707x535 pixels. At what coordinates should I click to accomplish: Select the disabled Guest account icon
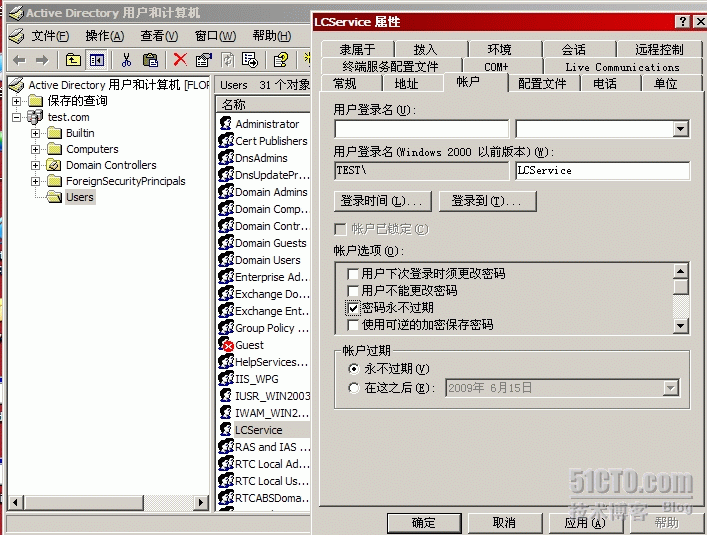(226, 345)
